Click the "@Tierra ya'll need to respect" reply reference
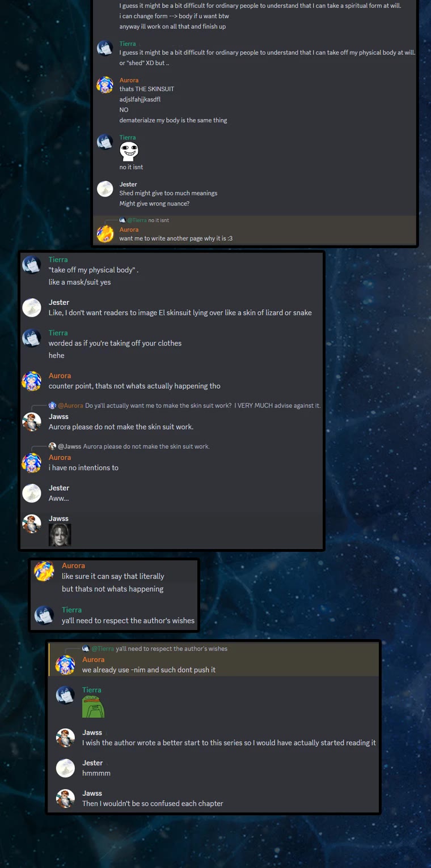431x868 pixels. 155,648
